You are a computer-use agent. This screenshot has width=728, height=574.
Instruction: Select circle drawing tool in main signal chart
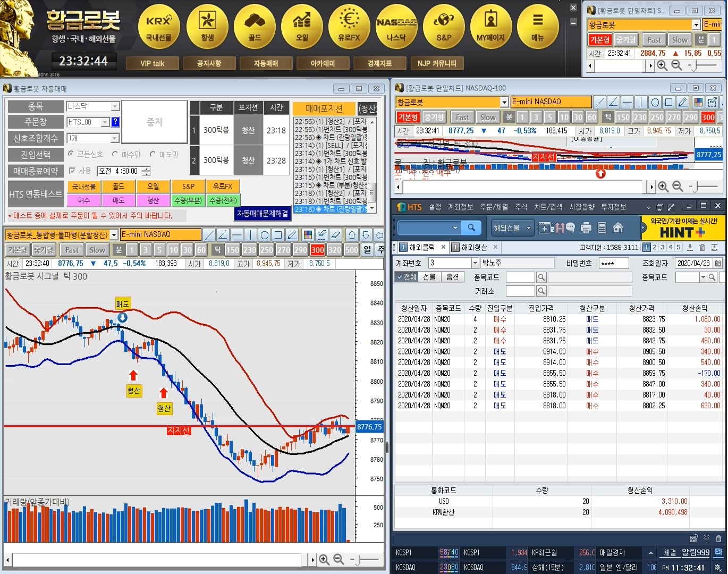tap(265, 235)
